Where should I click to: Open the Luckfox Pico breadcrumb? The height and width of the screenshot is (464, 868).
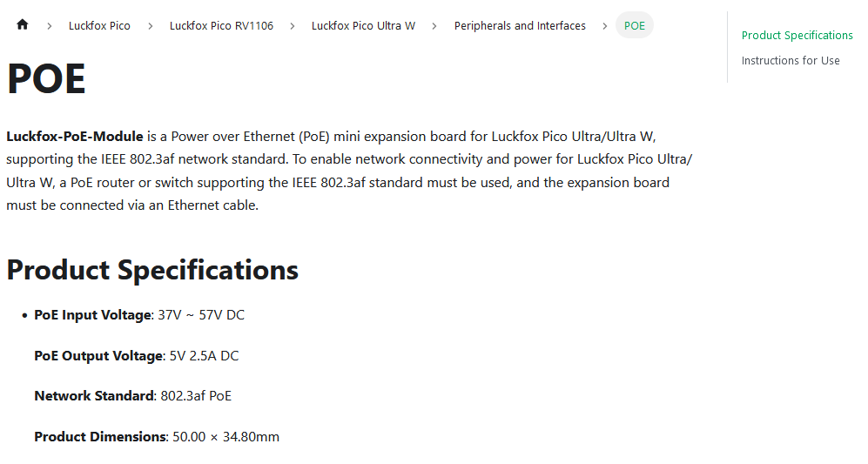click(99, 26)
